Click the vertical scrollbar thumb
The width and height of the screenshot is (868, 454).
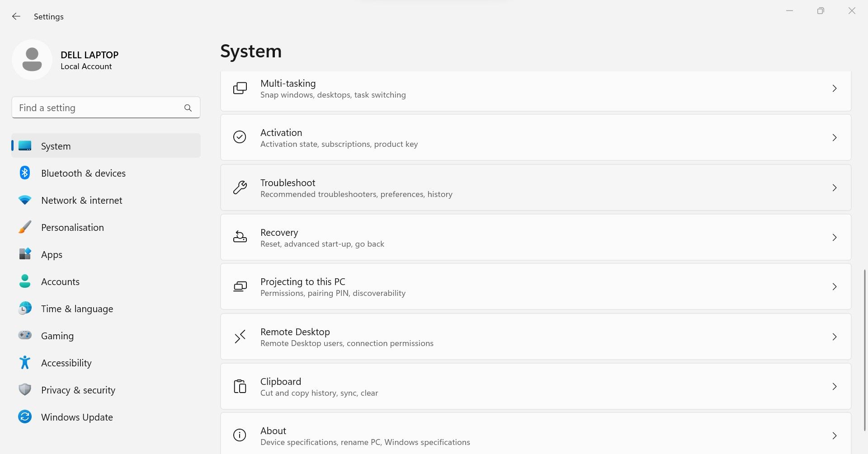coord(865,350)
